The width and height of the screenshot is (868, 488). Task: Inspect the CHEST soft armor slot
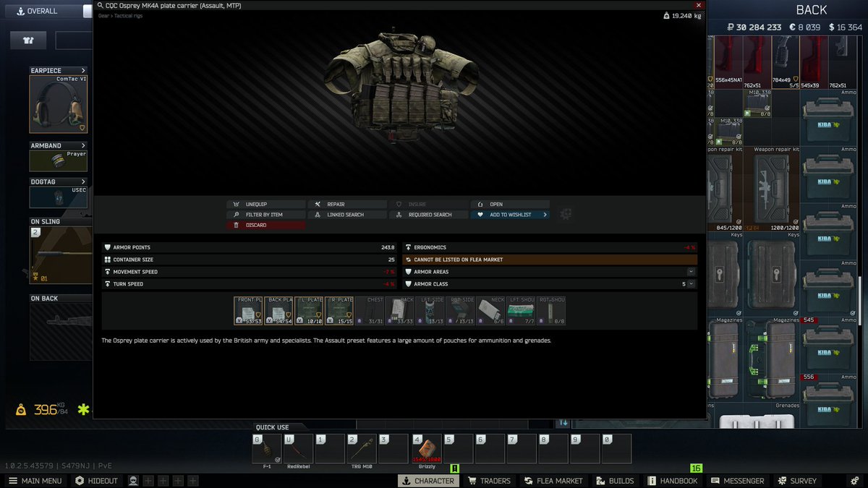point(370,310)
